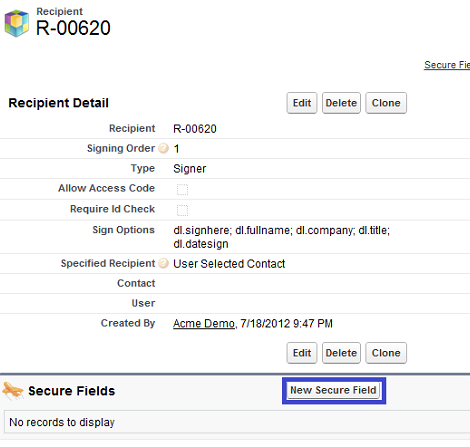This screenshot has width=470, height=447.
Task: Click the Specified Recipient help icon
Action: coord(163,263)
